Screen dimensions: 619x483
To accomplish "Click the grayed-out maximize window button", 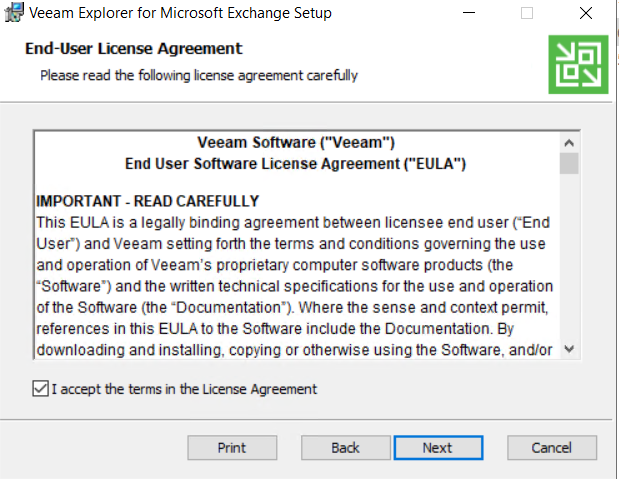I will coord(527,13).
